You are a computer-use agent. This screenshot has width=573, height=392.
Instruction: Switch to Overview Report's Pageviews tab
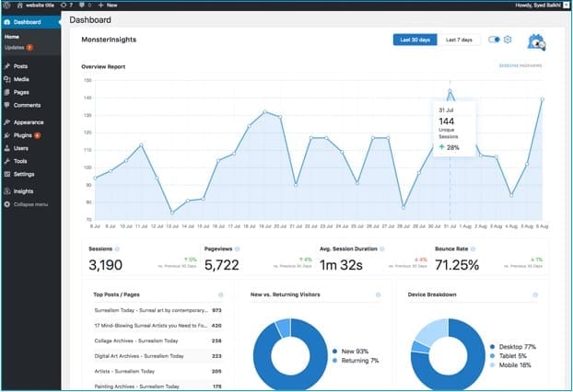[531, 65]
